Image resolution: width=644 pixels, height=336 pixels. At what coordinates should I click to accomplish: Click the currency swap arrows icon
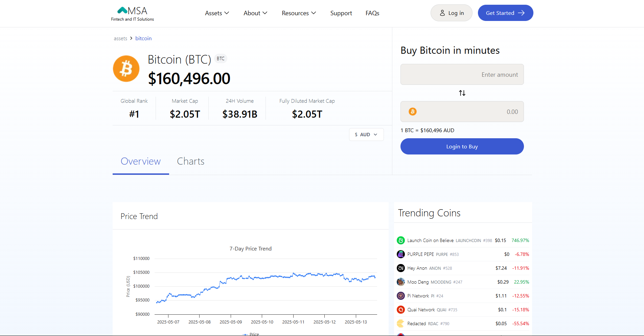point(462,93)
